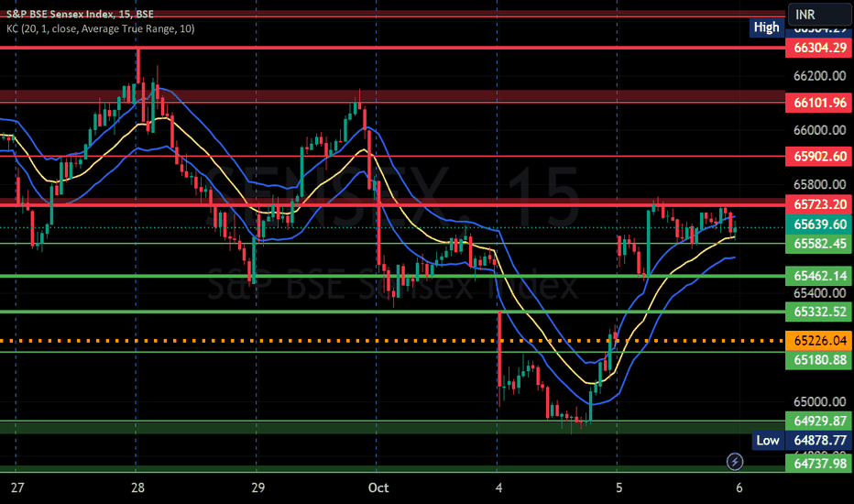Click the current price label 65639.60
854x504 pixels.
coord(820,225)
